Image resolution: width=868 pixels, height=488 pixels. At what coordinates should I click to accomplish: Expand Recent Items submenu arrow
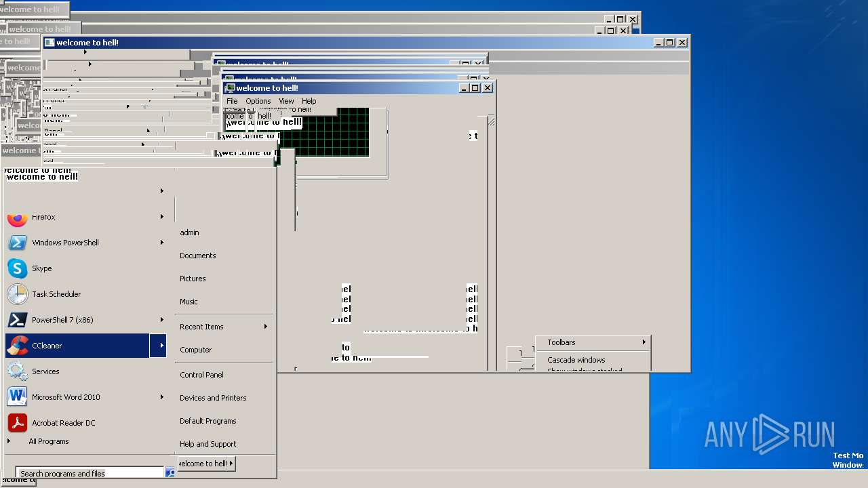pos(265,327)
